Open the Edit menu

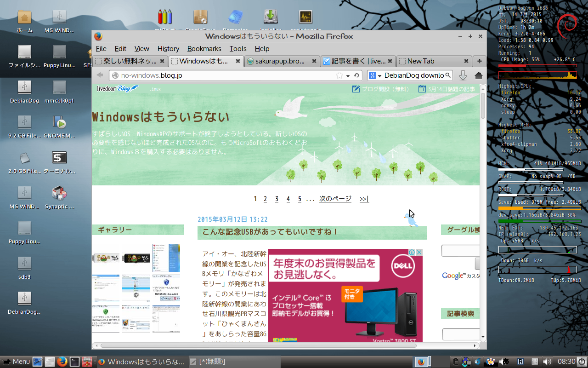[120, 49]
